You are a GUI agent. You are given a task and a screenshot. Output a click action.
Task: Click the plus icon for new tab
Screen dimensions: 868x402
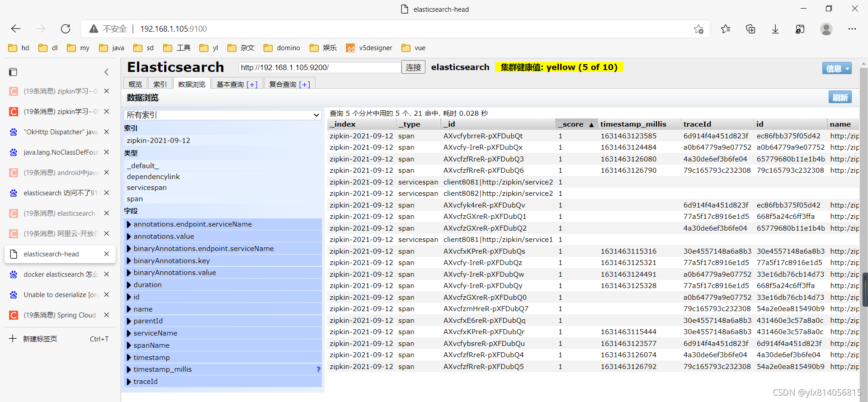(x=13, y=339)
